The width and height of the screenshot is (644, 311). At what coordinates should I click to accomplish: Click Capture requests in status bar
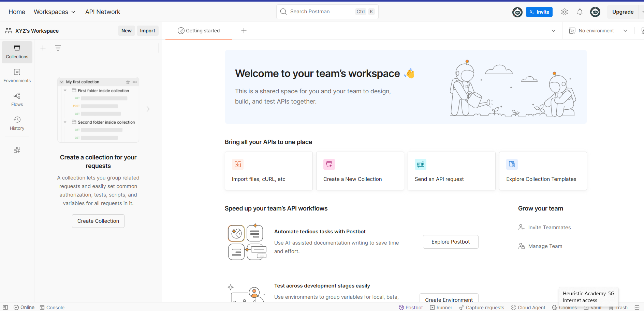tap(482, 307)
